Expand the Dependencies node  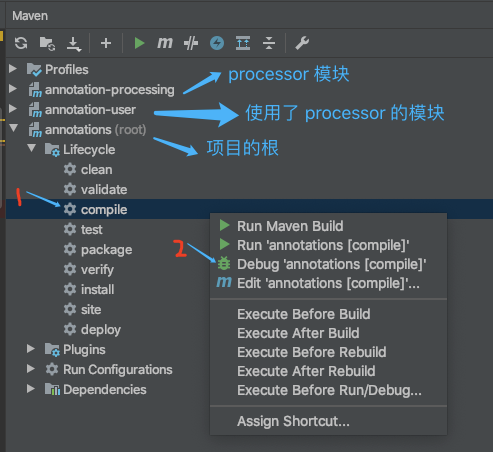31,389
